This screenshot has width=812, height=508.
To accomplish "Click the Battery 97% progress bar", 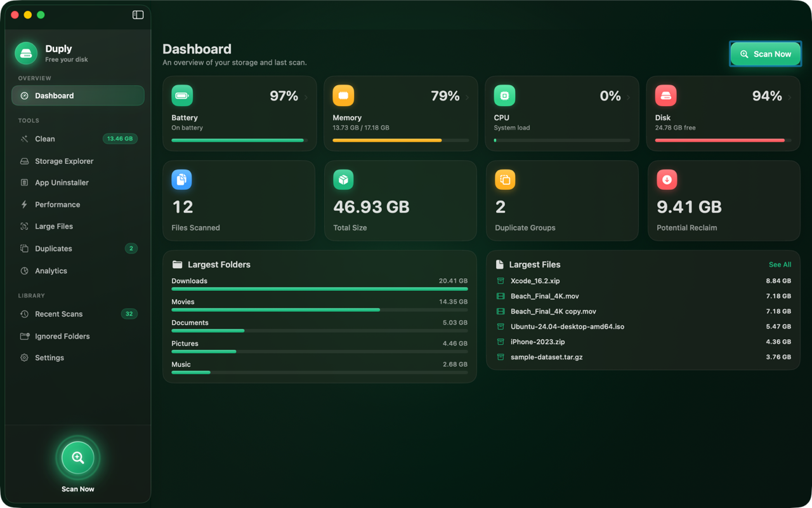I will click(239, 140).
